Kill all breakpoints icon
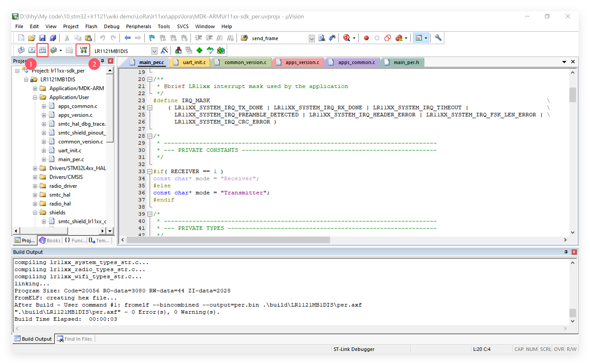The image size is (590, 364). (399, 38)
